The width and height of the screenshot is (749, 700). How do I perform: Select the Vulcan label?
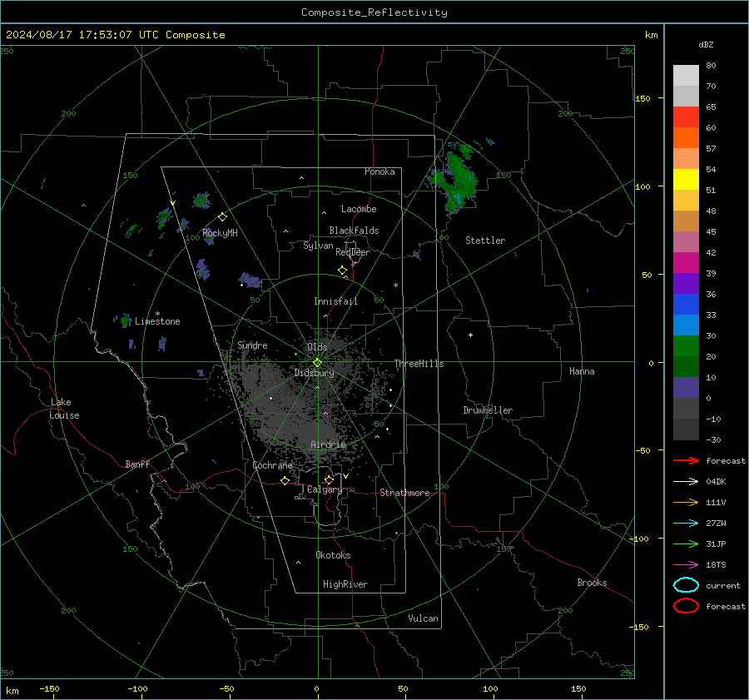pos(424,618)
